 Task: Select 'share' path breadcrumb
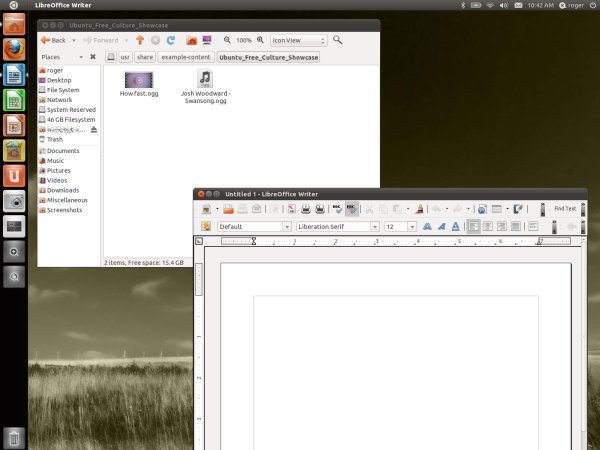145,57
